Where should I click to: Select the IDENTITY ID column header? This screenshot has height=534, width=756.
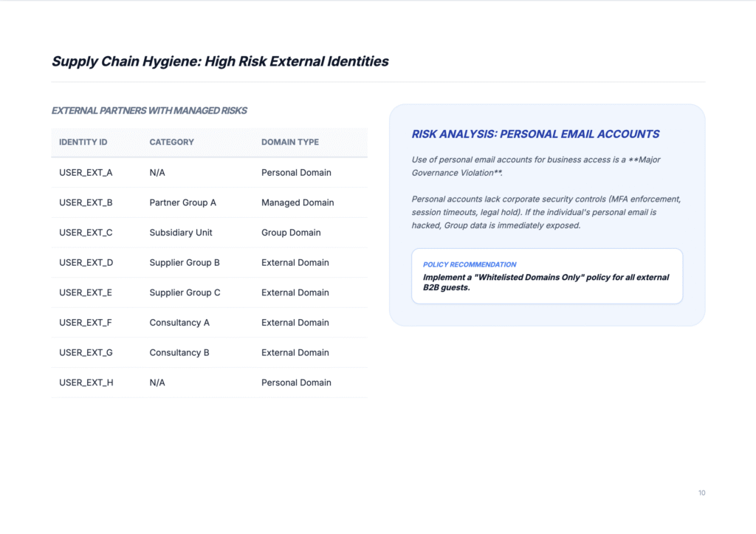83,142
